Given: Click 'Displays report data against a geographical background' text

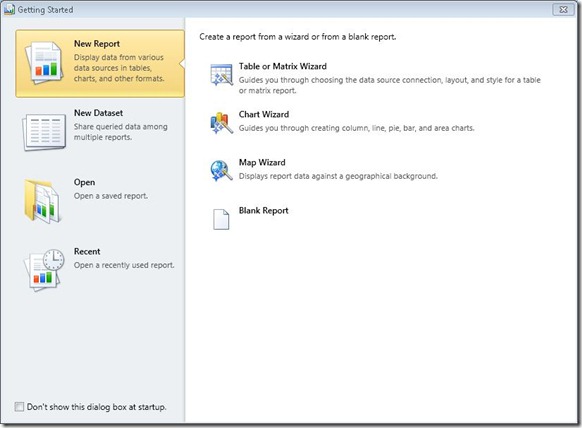Looking at the screenshot, I should pyautogui.click(x=338, y=176).
